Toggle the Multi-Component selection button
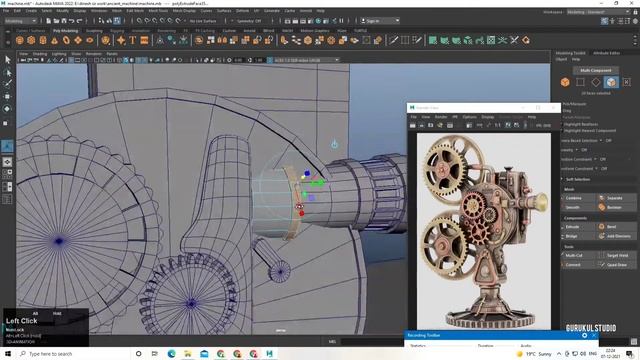 tap(596, 70)
